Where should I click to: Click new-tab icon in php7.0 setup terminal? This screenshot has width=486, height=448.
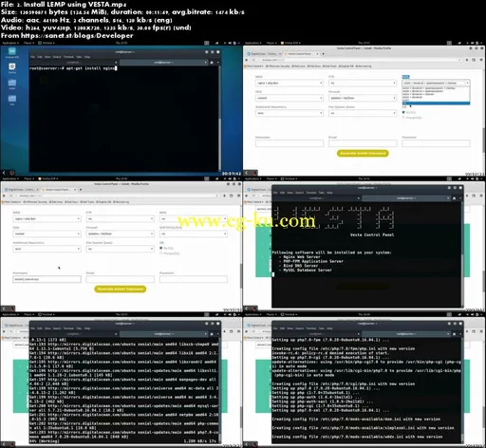pos(455,334)
